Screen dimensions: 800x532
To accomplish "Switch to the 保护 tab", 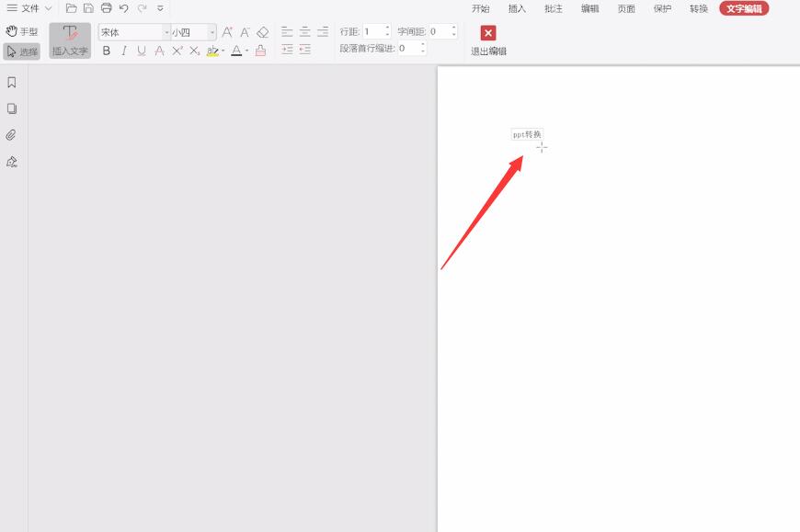I will click(x=662, y=8).
